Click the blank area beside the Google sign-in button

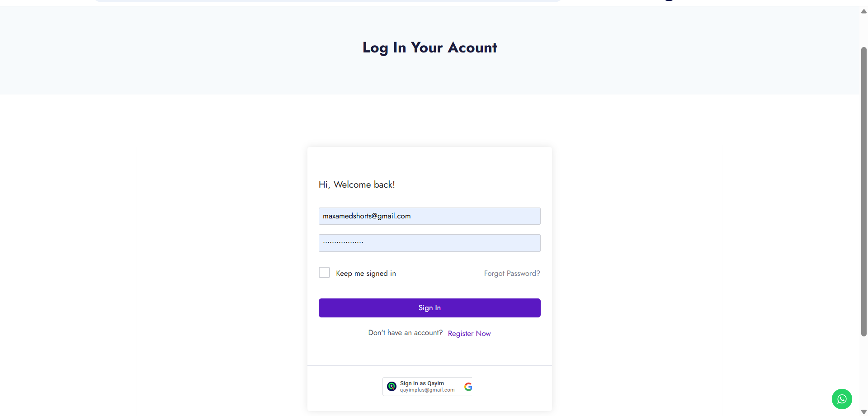coord(511,387)
